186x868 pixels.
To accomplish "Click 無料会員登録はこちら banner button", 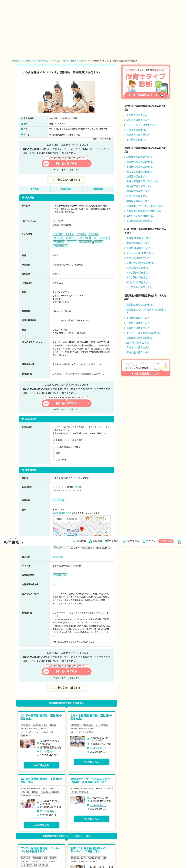I will [x=145, y=374].
